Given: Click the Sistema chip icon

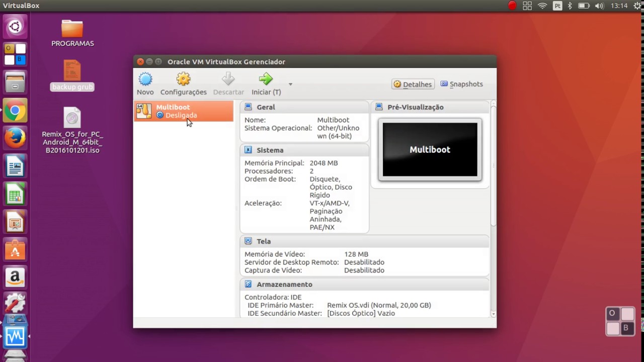Looking at the screenshot, I should (248, 150).
